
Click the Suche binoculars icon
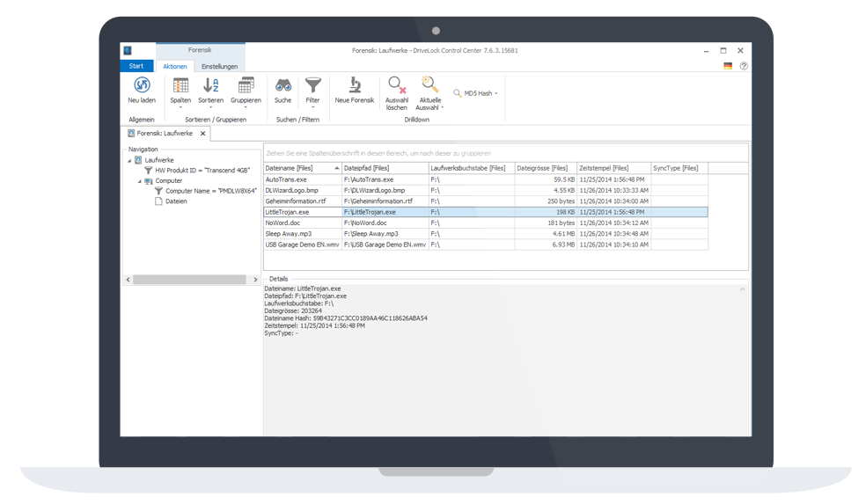pos(283,85)
